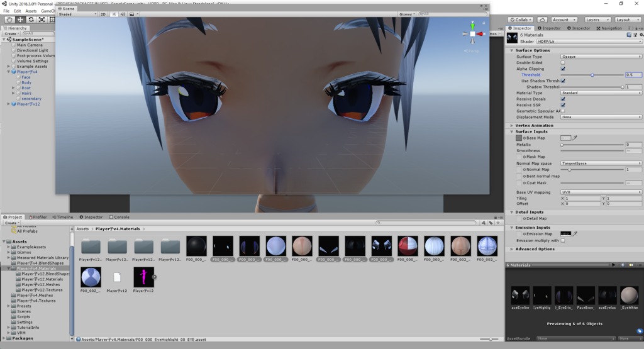Open the Layers dropdown

click(x=597, y=19)
